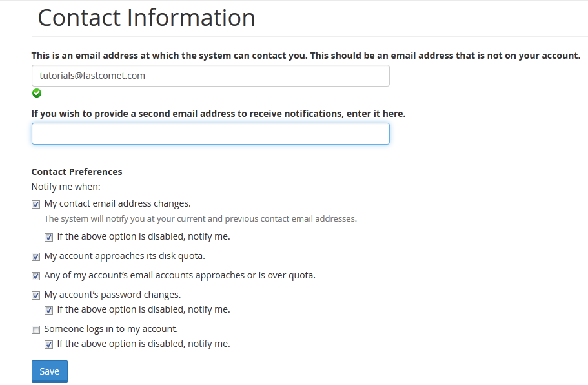Image resolution: width=588 pixels, height=385 pixels.
Task: Click the 'My account approaches its disk quota' label text
Action: [125, 256]
